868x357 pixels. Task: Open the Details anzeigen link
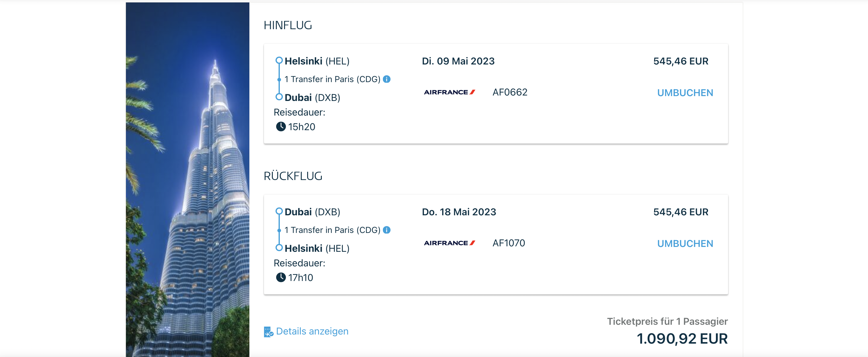click(x=312, y=331)
